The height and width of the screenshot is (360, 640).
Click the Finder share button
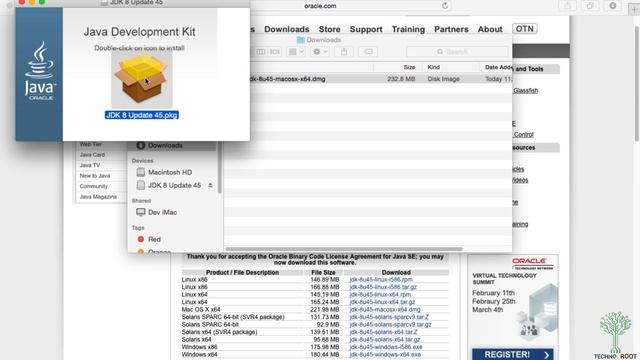point(344,52)
